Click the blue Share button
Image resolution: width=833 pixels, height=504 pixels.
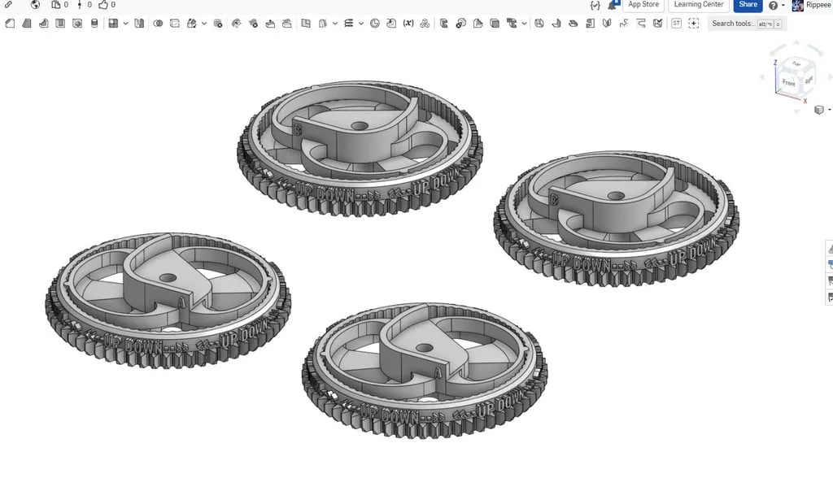click(x=748, y=5)
